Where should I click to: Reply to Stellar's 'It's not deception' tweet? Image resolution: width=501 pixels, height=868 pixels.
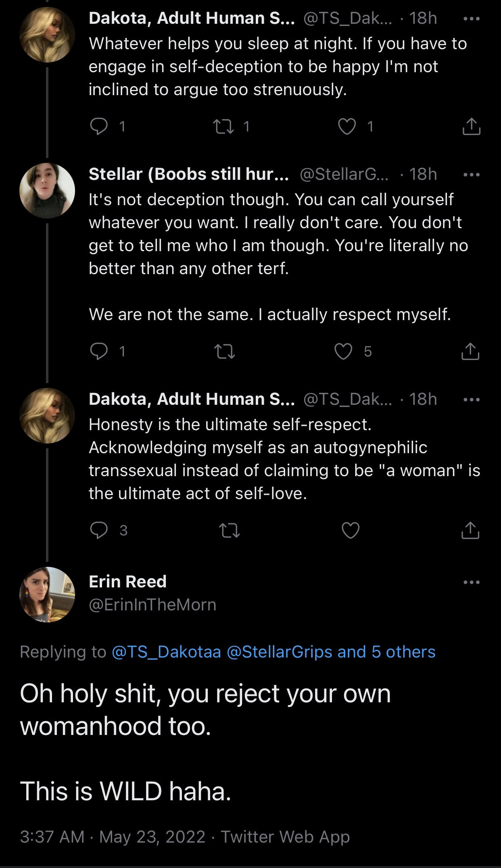pos(99,351)
